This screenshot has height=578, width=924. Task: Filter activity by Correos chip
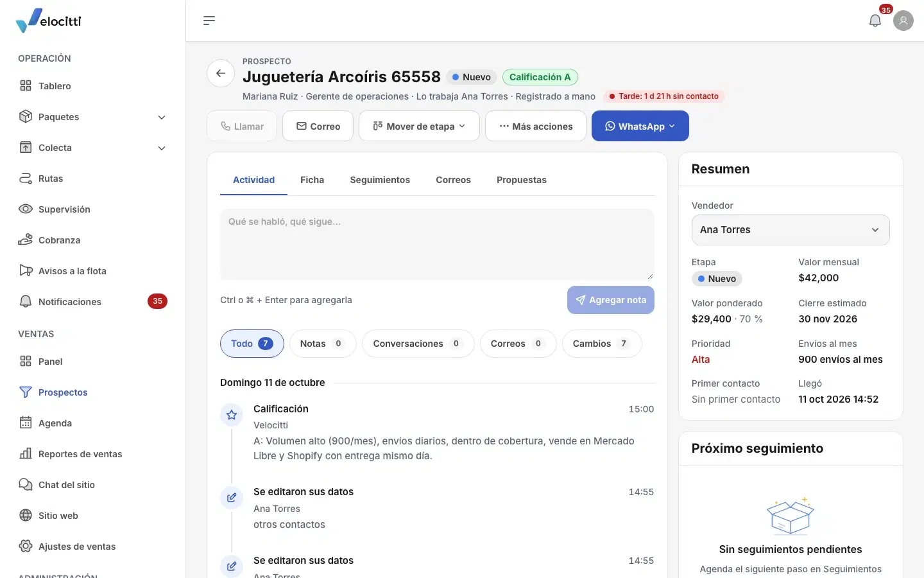(518, 344)
